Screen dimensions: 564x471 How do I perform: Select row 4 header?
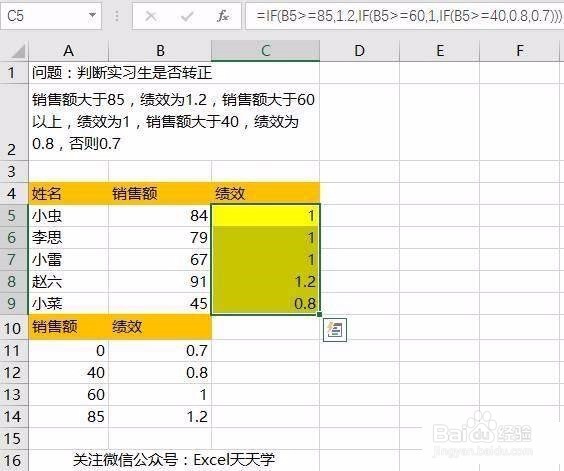click(14, 194)
